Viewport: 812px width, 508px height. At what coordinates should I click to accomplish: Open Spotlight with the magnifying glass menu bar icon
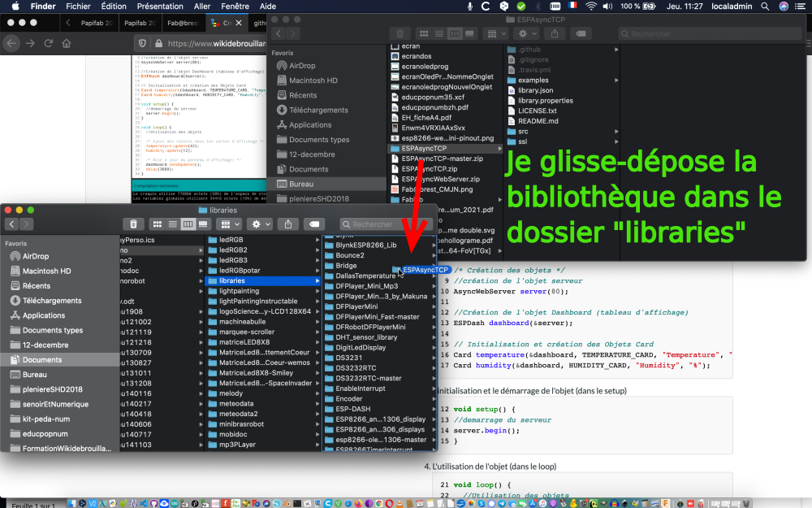coord(764,6)
